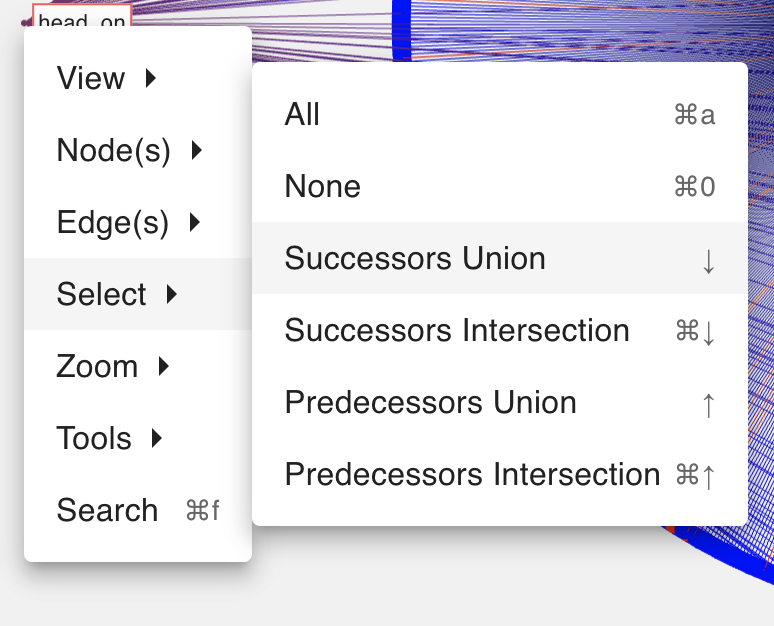Click the arrow next to Select
Viewport: 774px width, 626px height.
point(172,294)
